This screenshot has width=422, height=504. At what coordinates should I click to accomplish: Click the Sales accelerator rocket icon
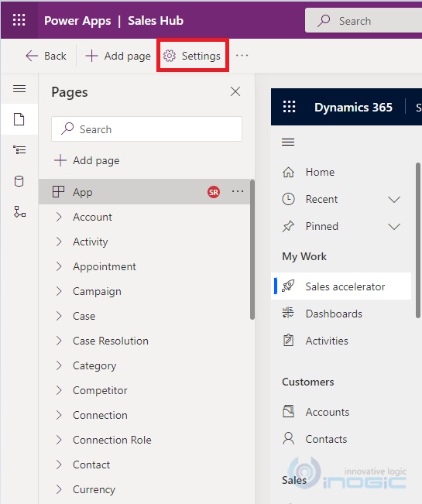point(288,286)
